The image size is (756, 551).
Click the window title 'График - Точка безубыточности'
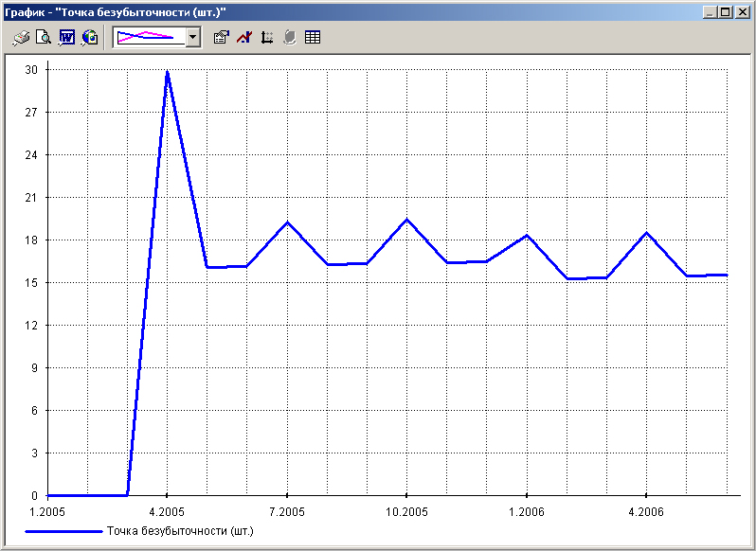116,12
